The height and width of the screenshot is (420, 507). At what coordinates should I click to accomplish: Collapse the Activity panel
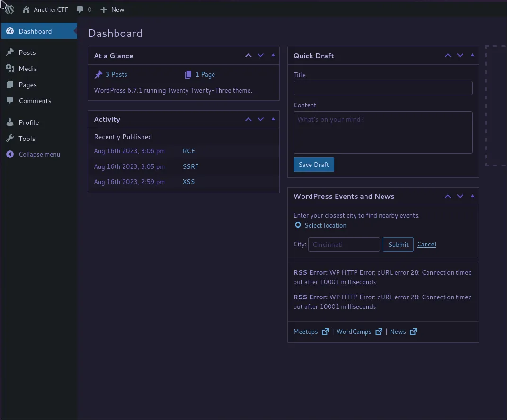point(273,119)
